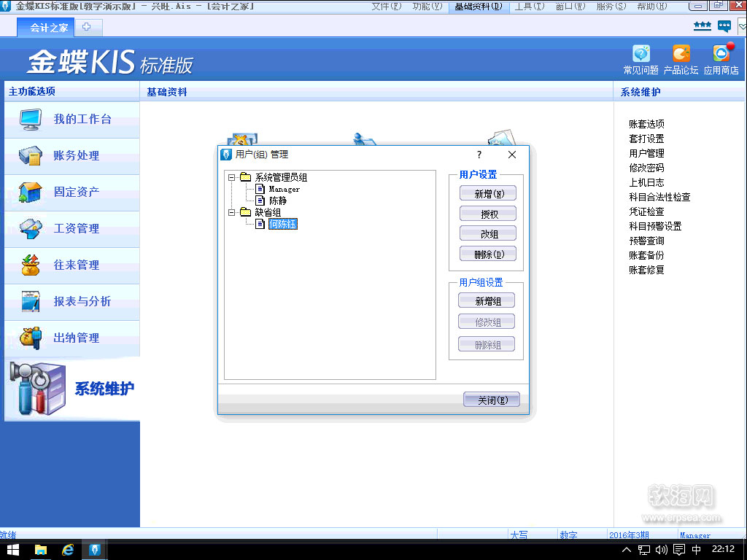The height and width of the screenshot is (560, 747).
Task: Switch to the 会计之家 tab
Action: (x=46, y=28)
